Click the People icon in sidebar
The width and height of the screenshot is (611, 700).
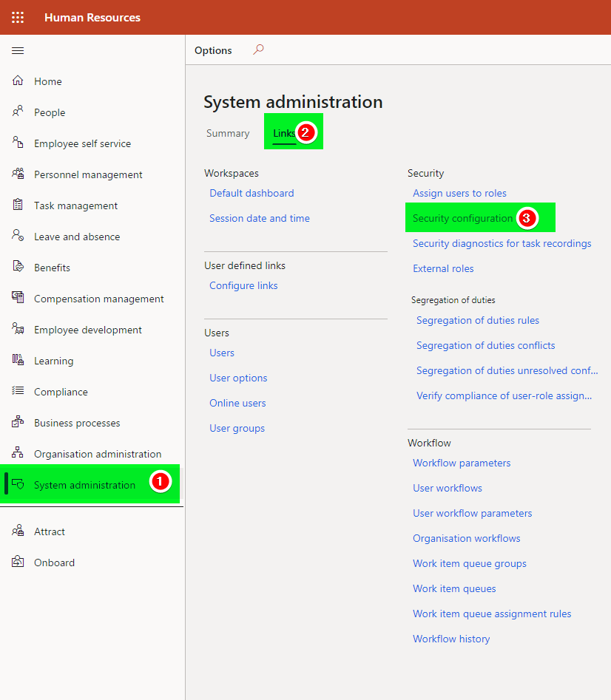coord(18,112)
